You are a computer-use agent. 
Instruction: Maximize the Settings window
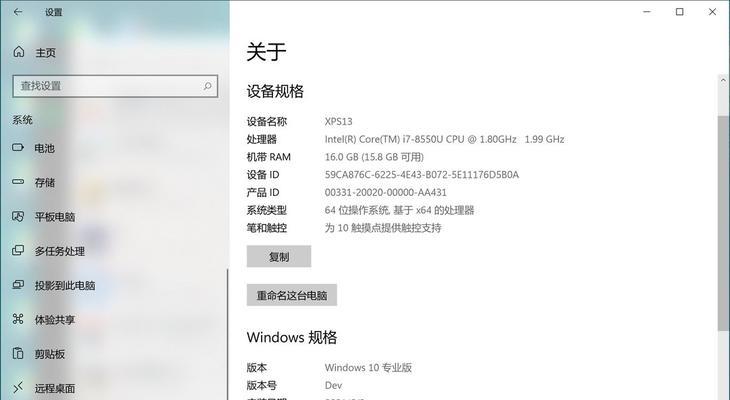(x=679, y=12)
